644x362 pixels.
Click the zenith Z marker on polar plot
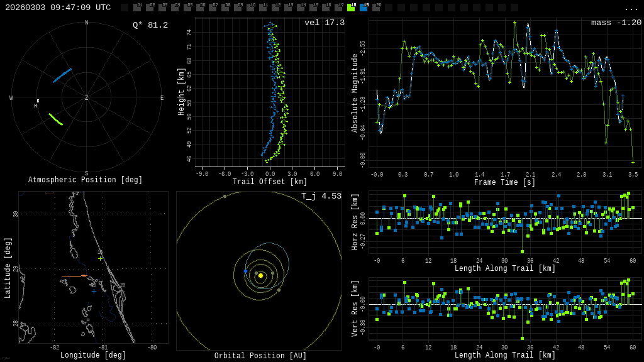(87, 98)
